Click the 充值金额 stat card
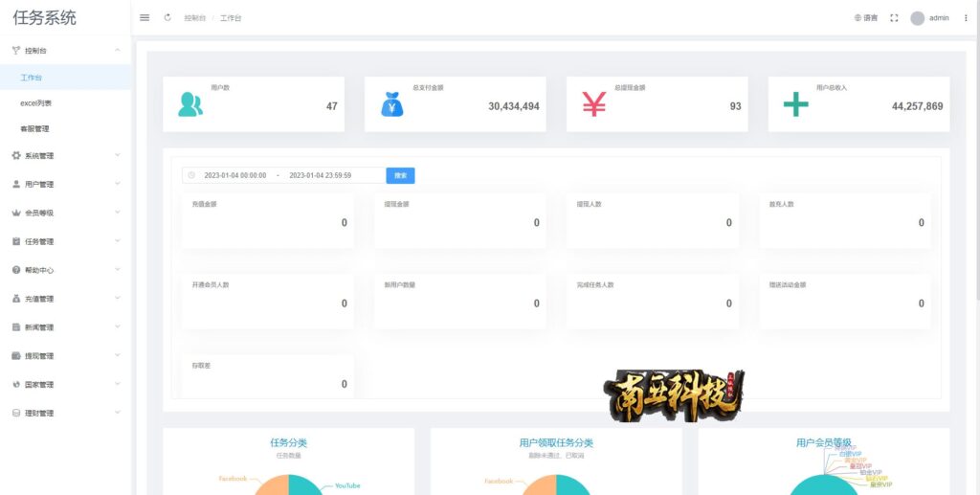 coord(268,220)
